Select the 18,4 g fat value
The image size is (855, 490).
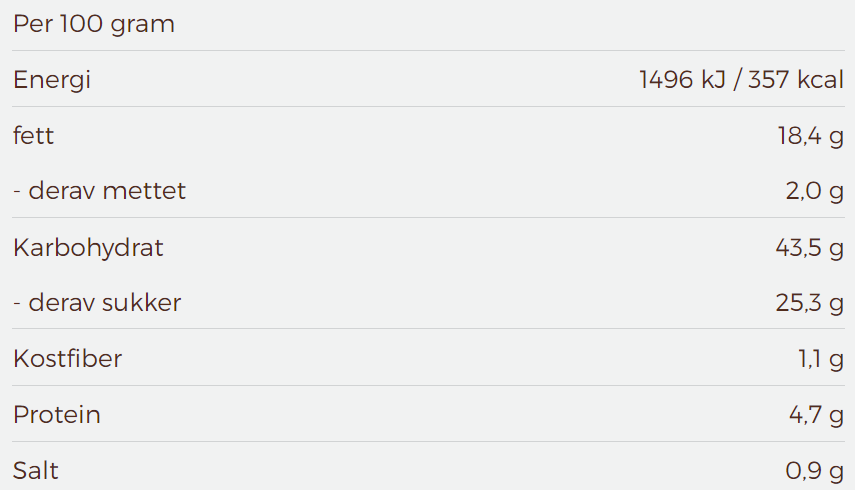(x=811, y=136)
